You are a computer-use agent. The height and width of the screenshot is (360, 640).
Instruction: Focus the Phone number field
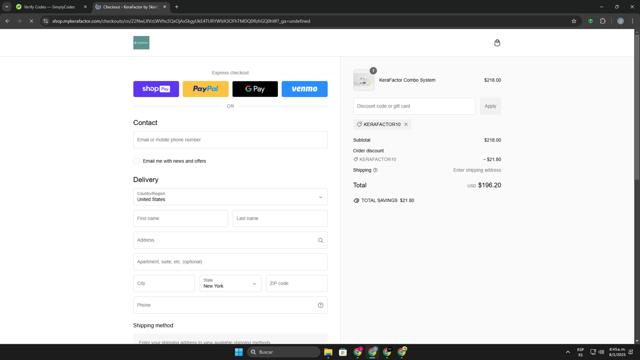[230, 305]
